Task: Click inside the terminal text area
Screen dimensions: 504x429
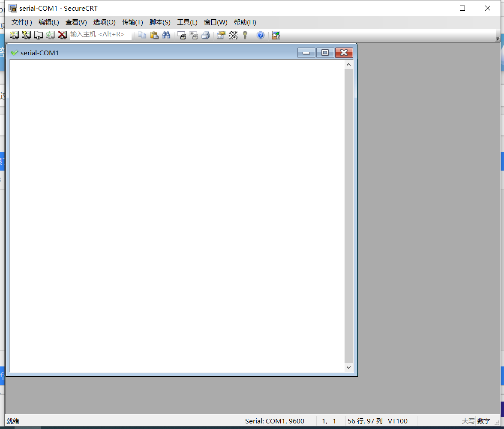Action: coord(177,216)
